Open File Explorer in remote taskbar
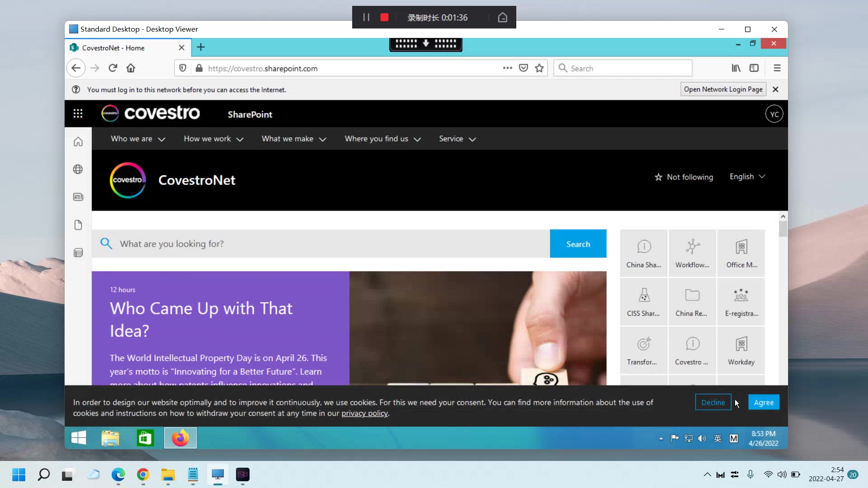This screenshot has height=488, width=868. (110, 438)
